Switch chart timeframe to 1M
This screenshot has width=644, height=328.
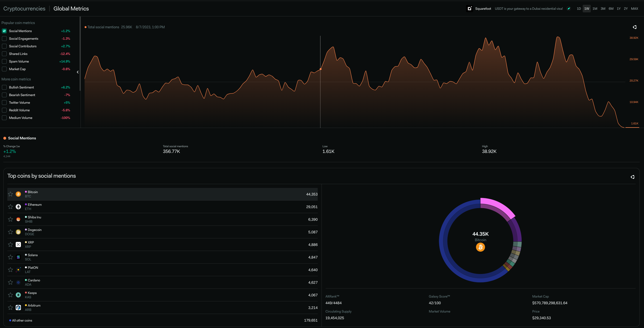point(595,9)
